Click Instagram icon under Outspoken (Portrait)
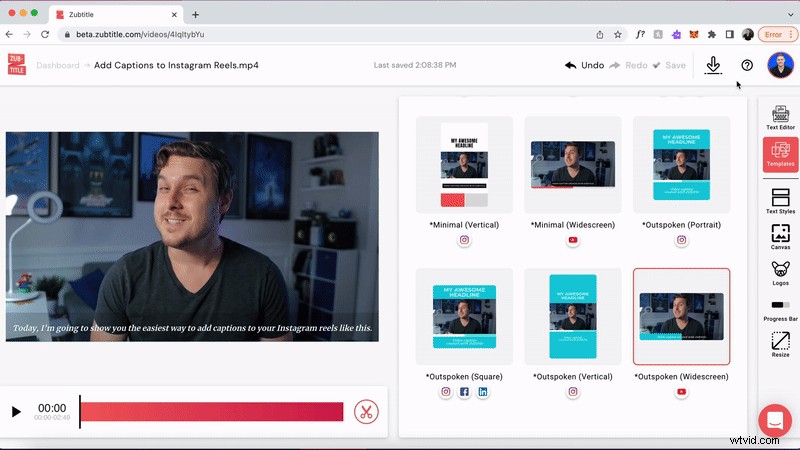This screenshot has width=800, height=450. pos(682,240)
